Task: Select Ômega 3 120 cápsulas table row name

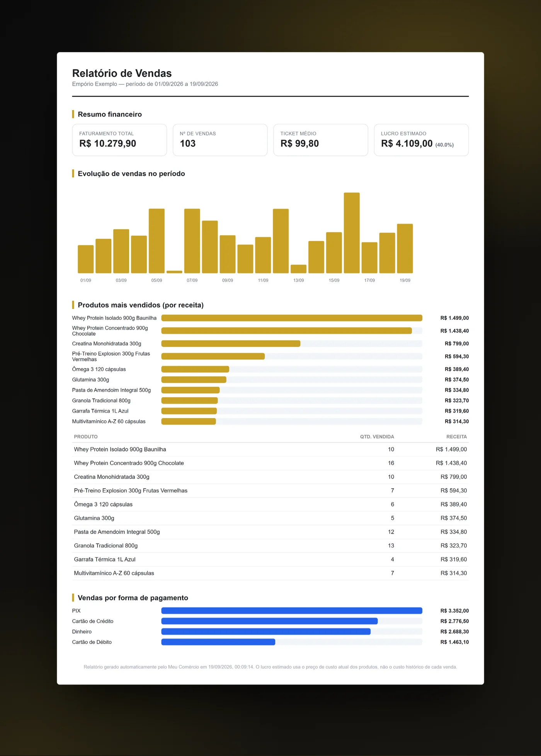Action: click(x=103, y=505)
